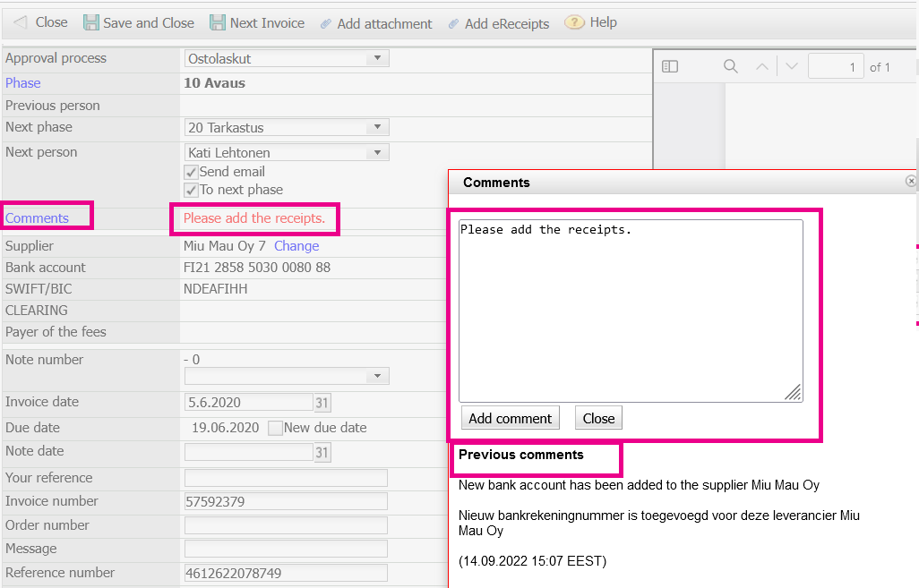Click the Close arrow icon in toolbar

pos(21,23)
